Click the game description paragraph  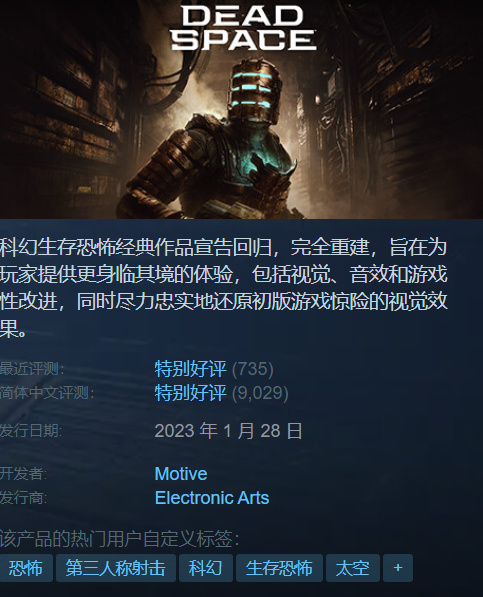click(224, 288)
